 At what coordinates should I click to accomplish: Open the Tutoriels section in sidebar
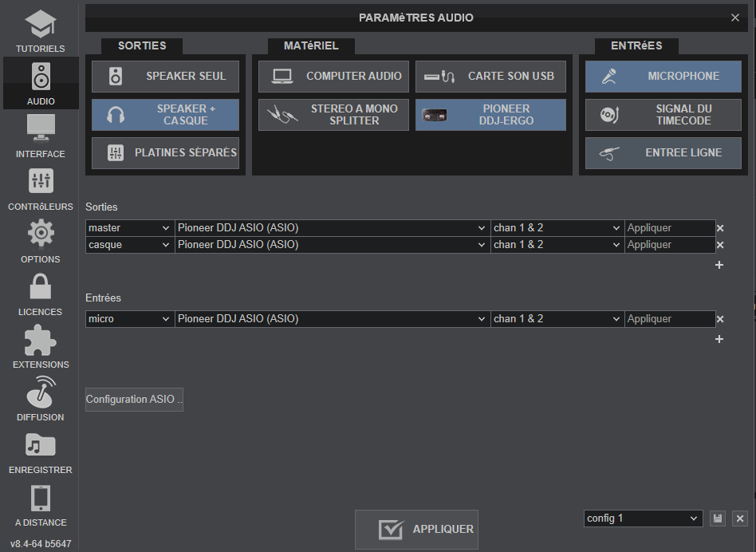pos(40,31)
